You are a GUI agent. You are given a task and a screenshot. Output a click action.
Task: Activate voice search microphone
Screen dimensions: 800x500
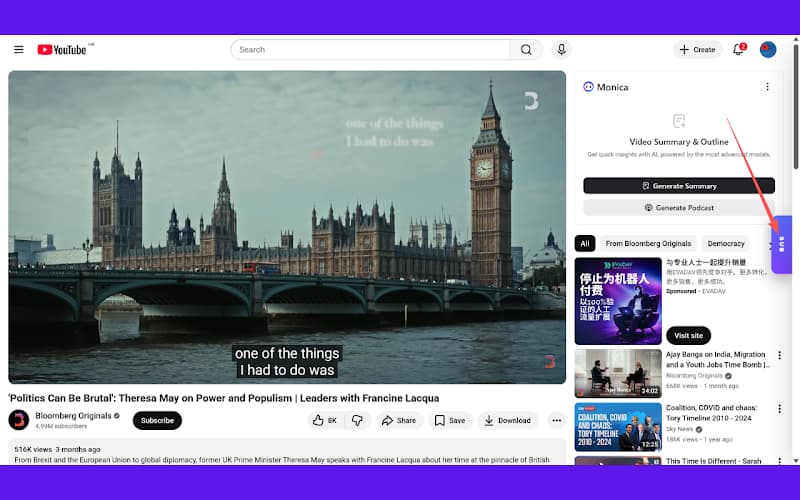click(x=561, y=49)
